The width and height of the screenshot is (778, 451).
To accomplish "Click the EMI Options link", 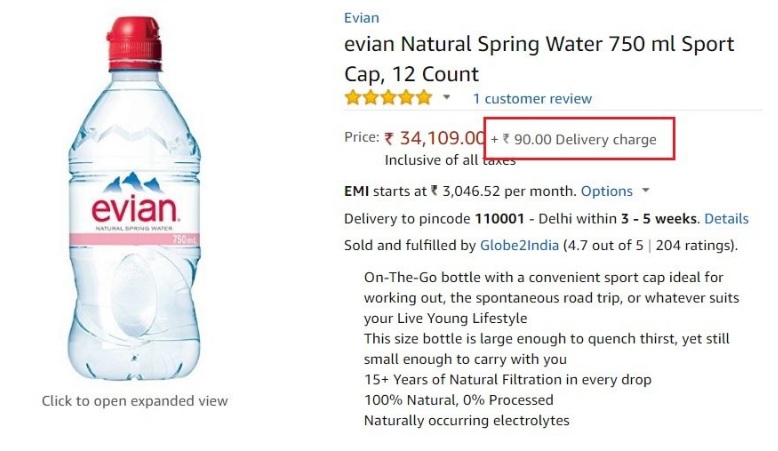I will (607, 191).
